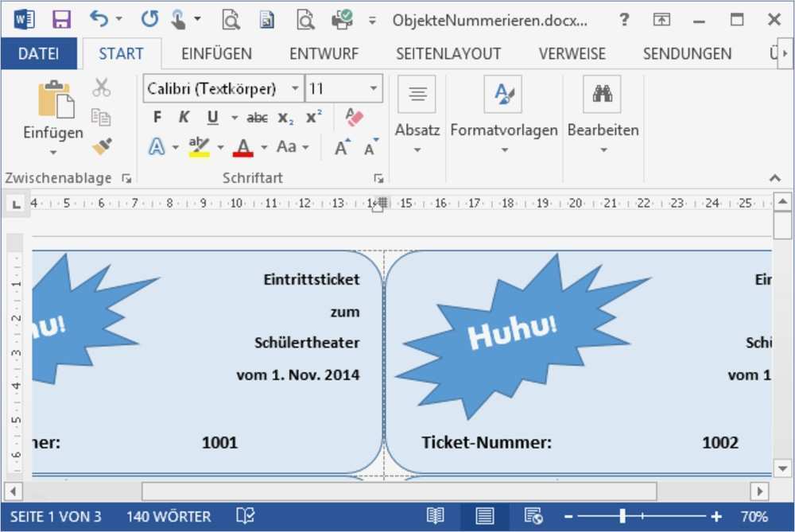Open the SEITENLAYOUT ribbon tab
Viewport: 795px width, 532px height.
(449, 53)
